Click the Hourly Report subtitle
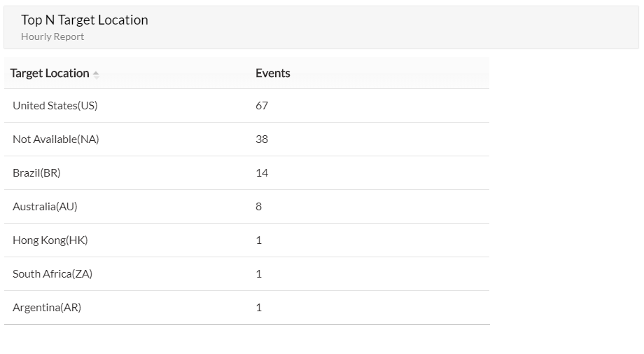 click(x=52, y=37)
